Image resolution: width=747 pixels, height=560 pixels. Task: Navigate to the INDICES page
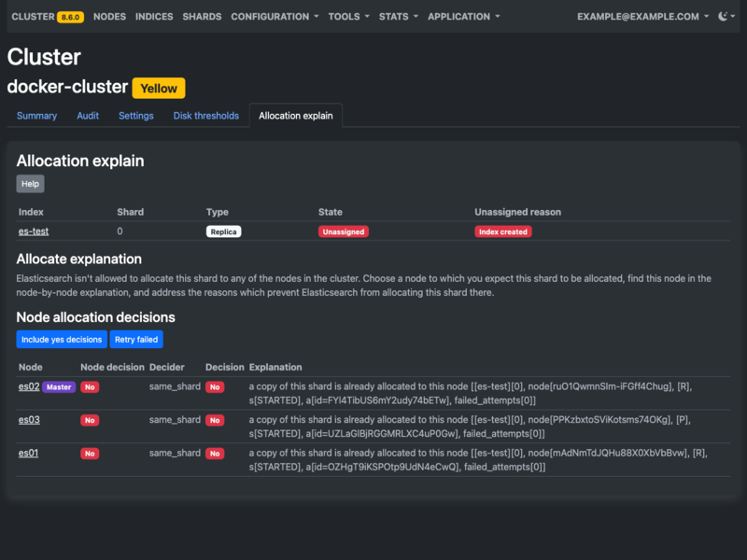coord(154,16)
